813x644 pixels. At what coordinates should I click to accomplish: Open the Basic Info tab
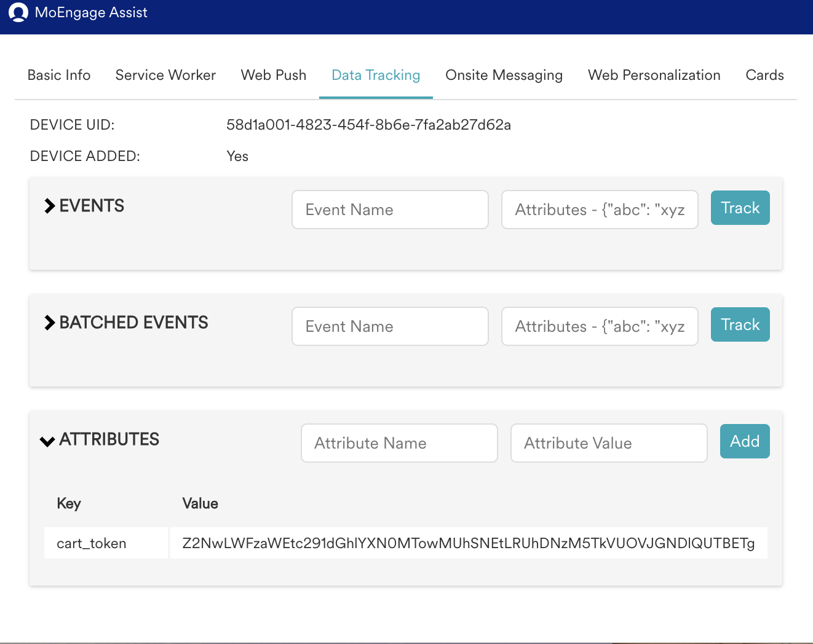pos(59,75)
